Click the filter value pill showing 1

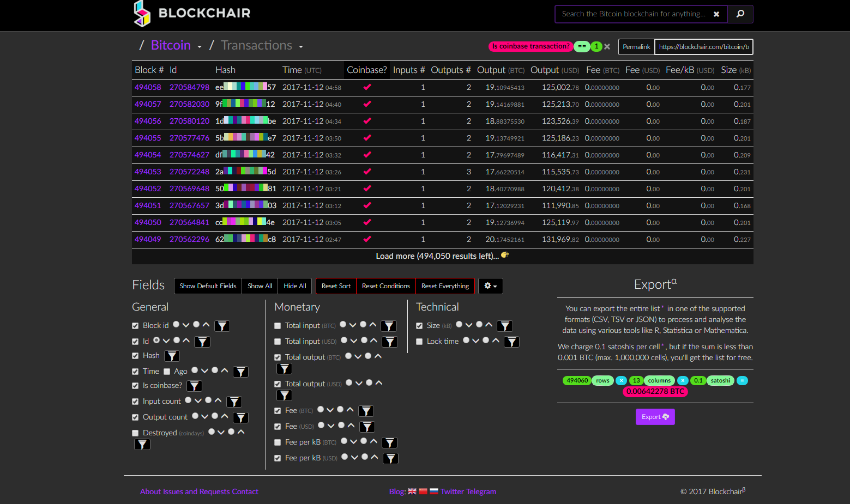[x=596, y=46]
